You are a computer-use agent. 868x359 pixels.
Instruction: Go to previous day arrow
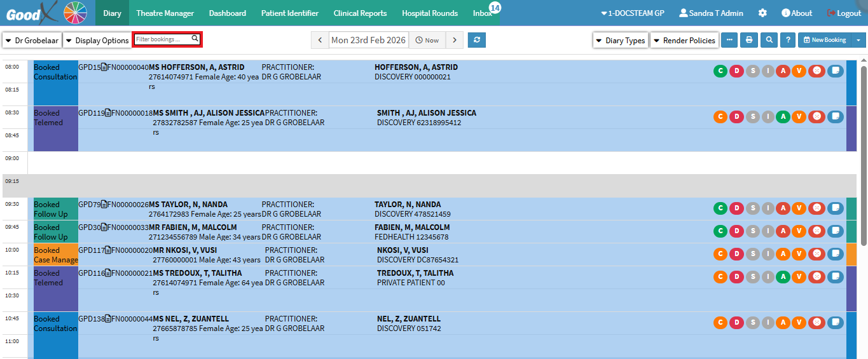[x=320, y=40]
